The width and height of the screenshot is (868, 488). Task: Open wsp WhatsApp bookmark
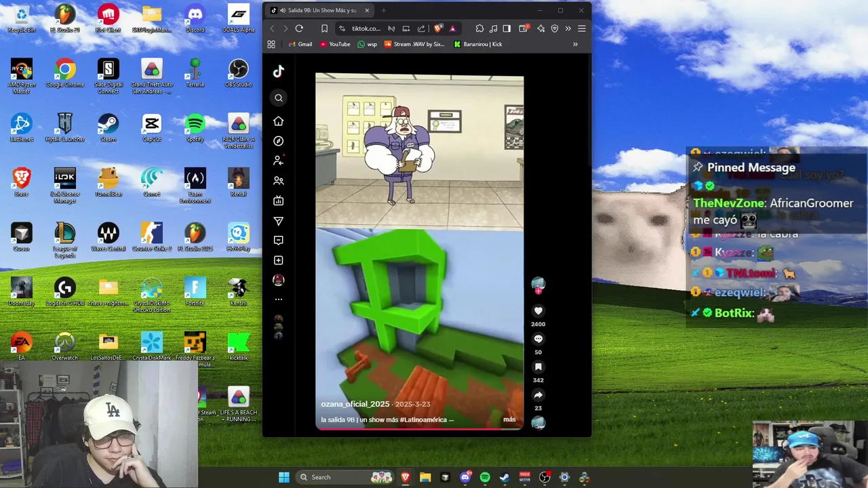367,44
